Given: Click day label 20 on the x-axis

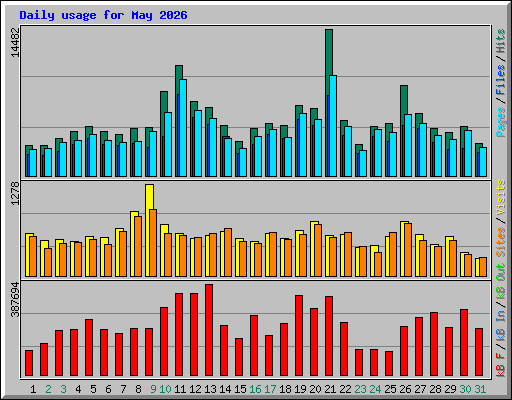Looking at the screenshot, I should (315, 389).
